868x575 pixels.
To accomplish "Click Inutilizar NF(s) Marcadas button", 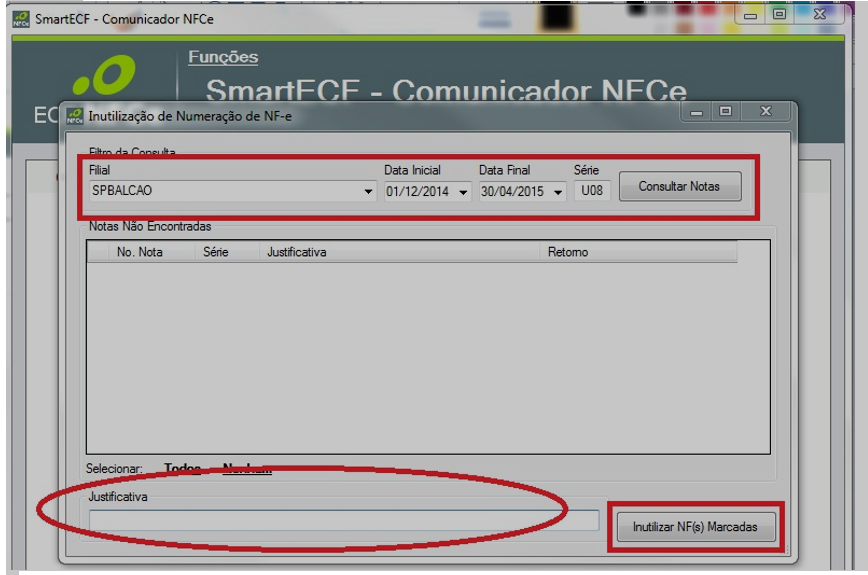I will (x=696, y=527).
